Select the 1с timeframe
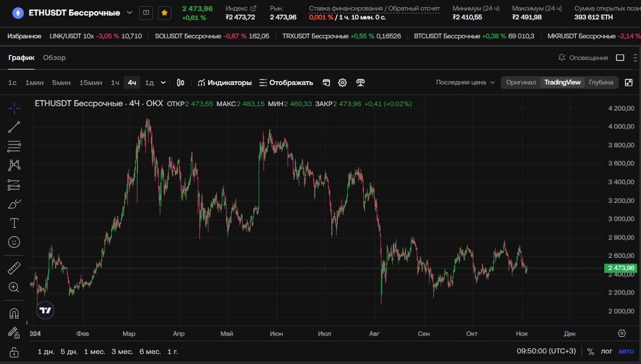 tap(12, 82)
